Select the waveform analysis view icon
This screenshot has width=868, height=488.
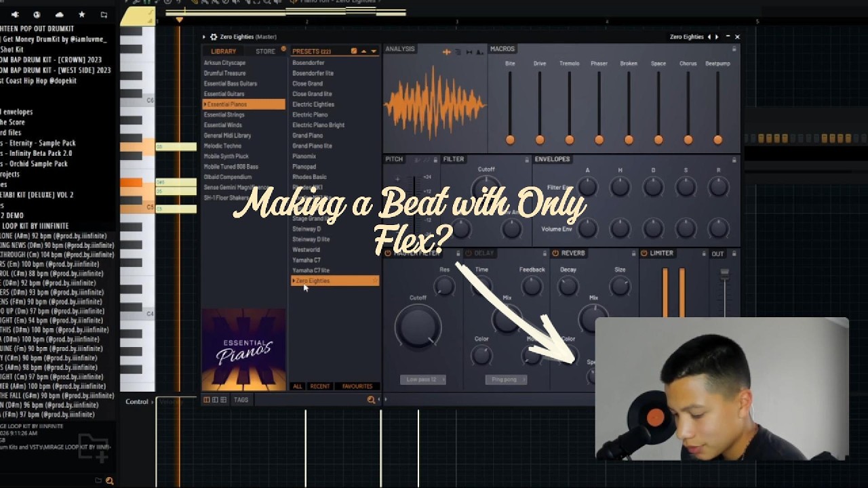446,52
